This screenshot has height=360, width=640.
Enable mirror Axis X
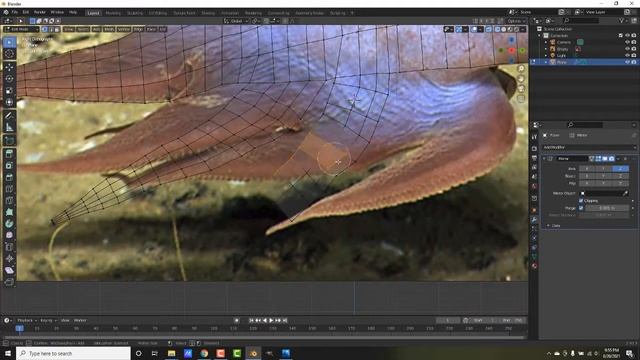point(587,169)
